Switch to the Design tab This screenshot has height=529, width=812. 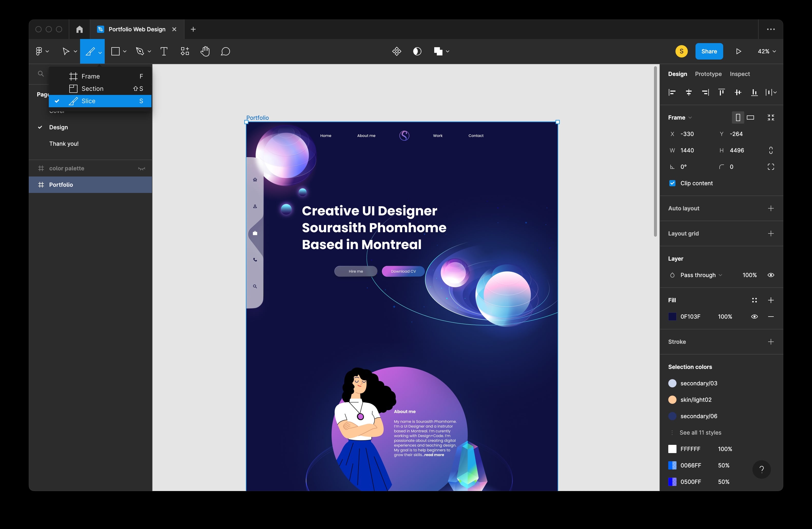678,74
